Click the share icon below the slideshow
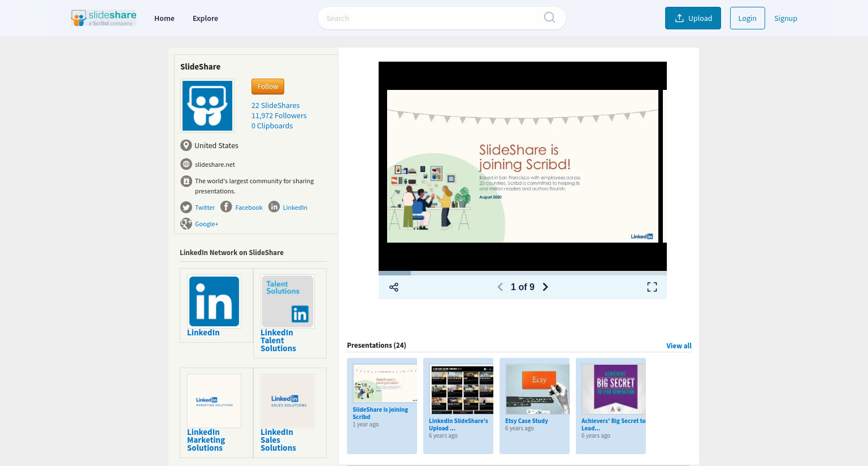868x466 pixels. point(394,287)
